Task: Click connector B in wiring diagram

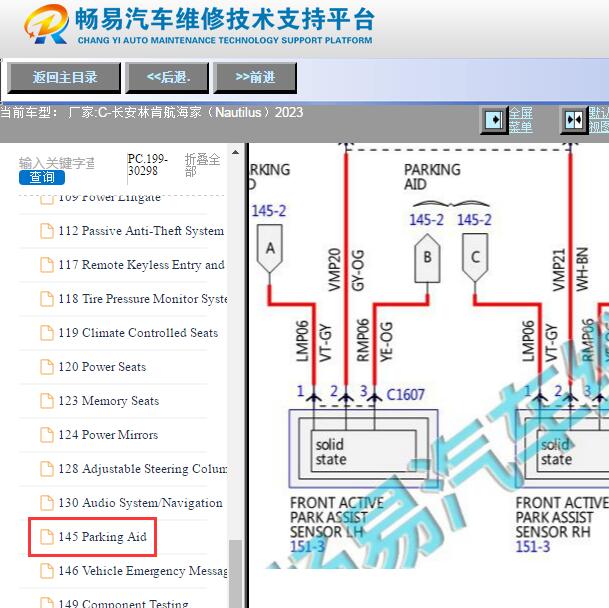Action: click(x=427, y=258)
